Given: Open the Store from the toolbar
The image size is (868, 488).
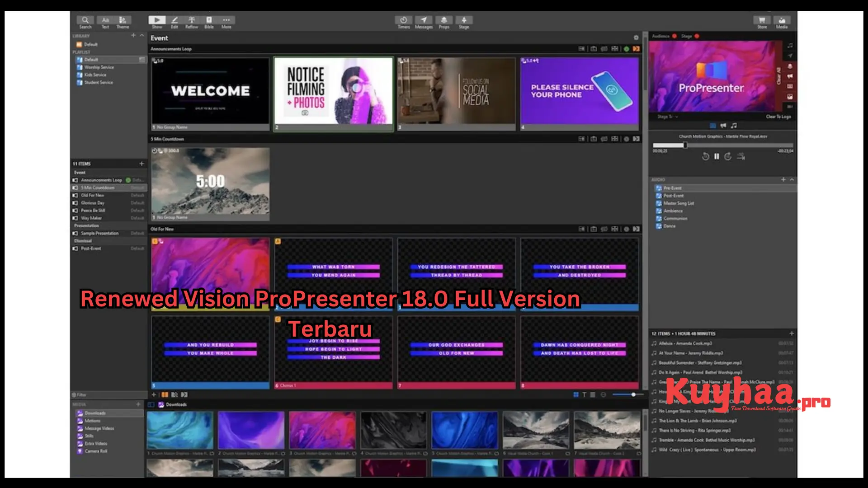Looking at the screenshot, I should coord(762,22).
